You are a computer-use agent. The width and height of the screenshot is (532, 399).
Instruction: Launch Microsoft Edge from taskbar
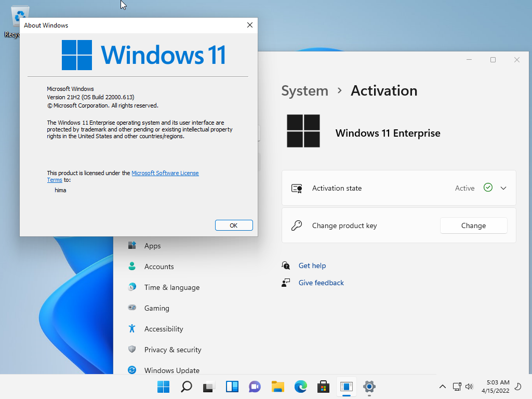(x=301, y=387)
